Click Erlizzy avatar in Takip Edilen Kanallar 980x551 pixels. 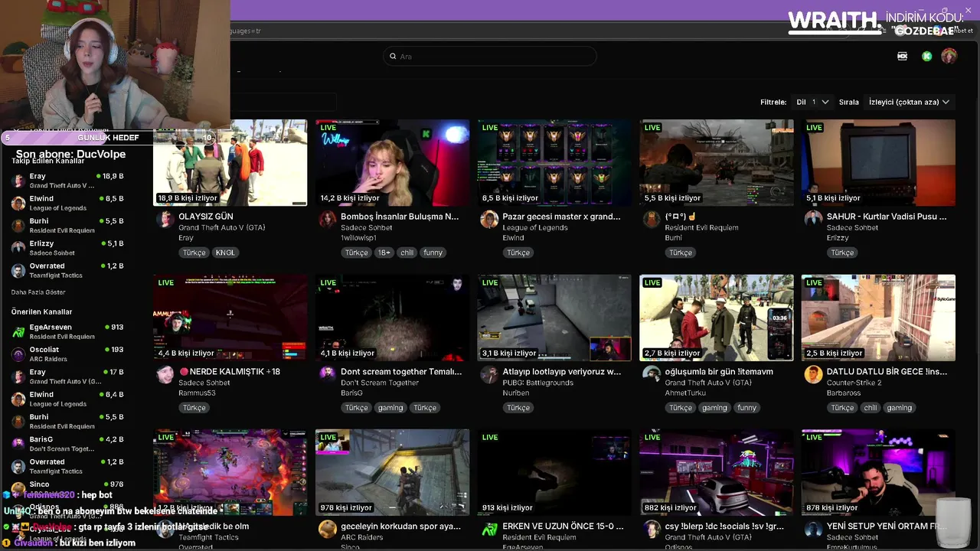(x=18, y=248)
